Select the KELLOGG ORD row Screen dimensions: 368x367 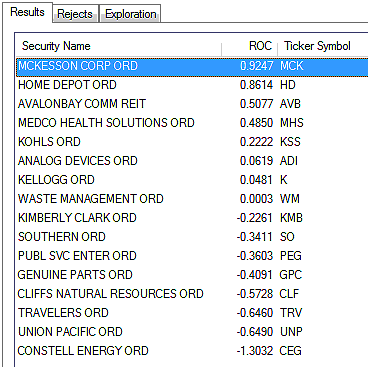(x=192, y=180)
